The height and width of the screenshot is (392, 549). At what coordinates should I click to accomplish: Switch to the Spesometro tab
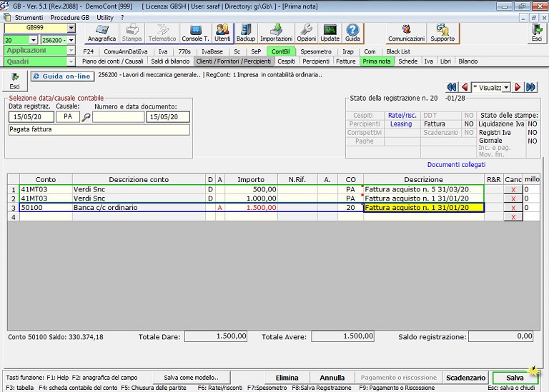click(316, 51)
